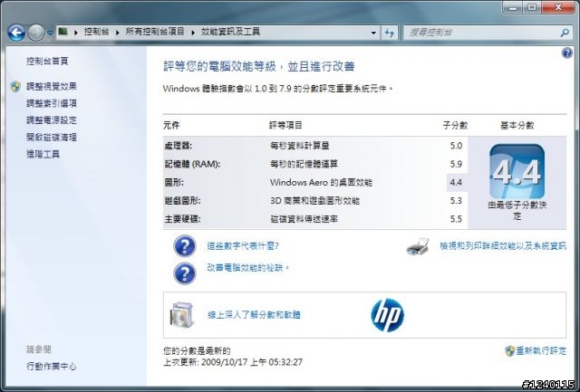
Task: Click question icon beside 改善電腦效能的祕訣
Action: pyautogui.click(x=185, y=273)
